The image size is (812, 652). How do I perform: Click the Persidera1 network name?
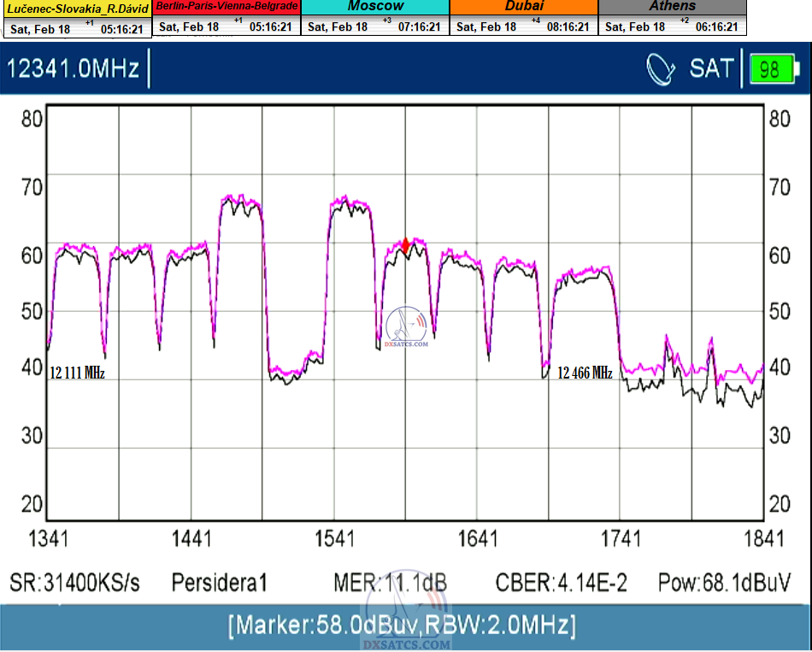(220, 583)
